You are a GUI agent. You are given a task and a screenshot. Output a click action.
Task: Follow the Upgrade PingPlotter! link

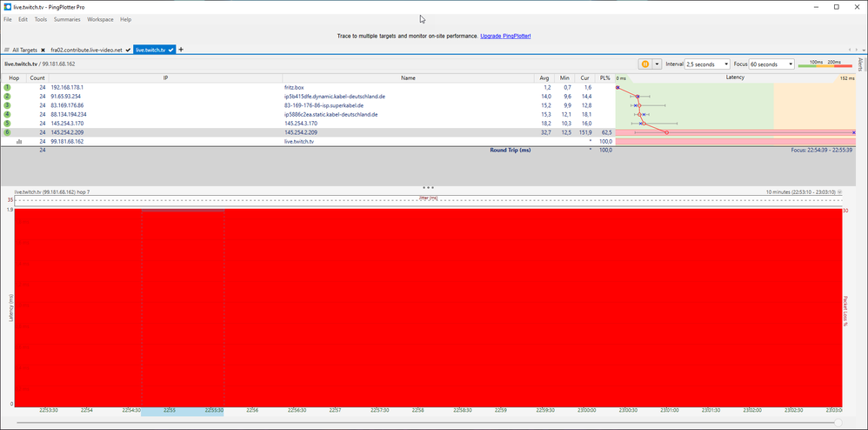pyautogui.click(x=505, y=36)
